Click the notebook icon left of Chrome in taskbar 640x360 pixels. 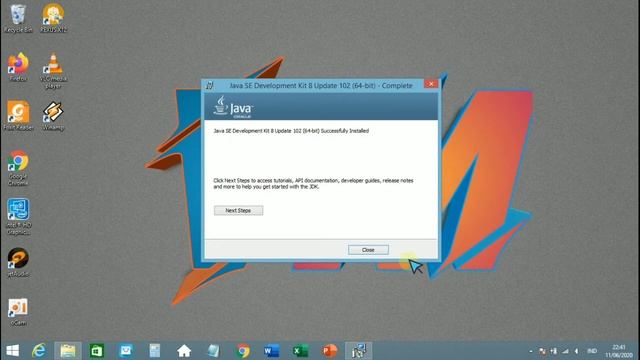click(213, 351)
